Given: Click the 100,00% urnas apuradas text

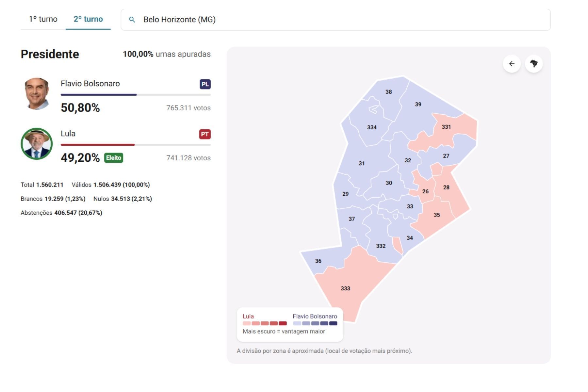Looking at the screenshot, I should coord(167,54).
